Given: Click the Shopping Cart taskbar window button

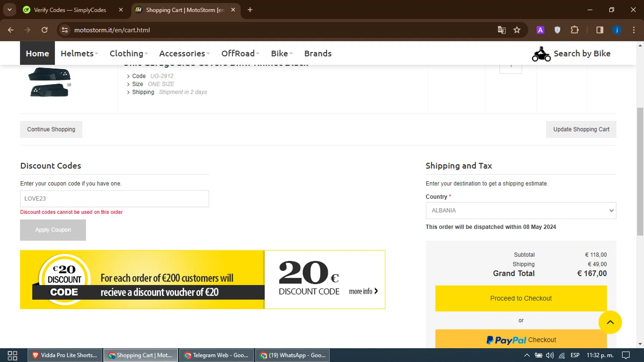Looking at the screenshot, I should (141, 355).
